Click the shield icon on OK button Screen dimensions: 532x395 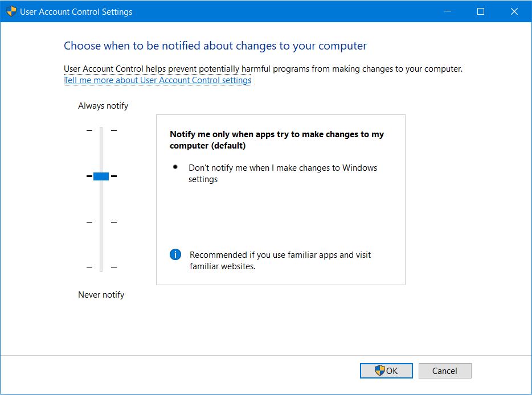click(x=380, y=371)
